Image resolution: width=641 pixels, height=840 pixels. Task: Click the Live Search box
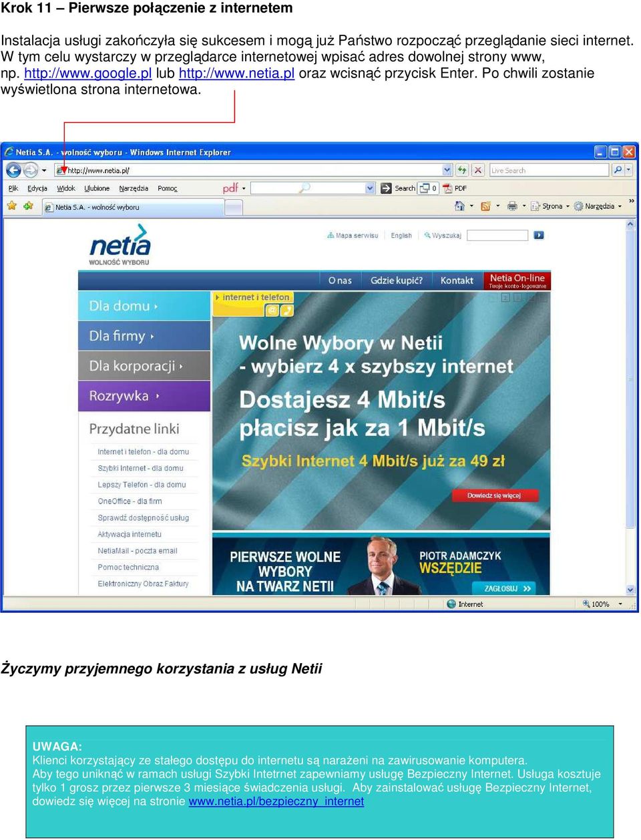tap(550, 170)
